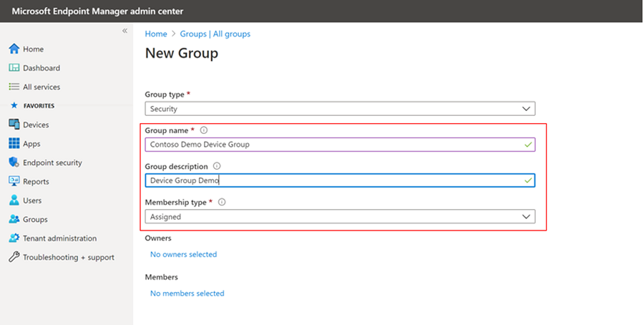Click the Favorites star icon
The image size is (644, 325).
14,106
